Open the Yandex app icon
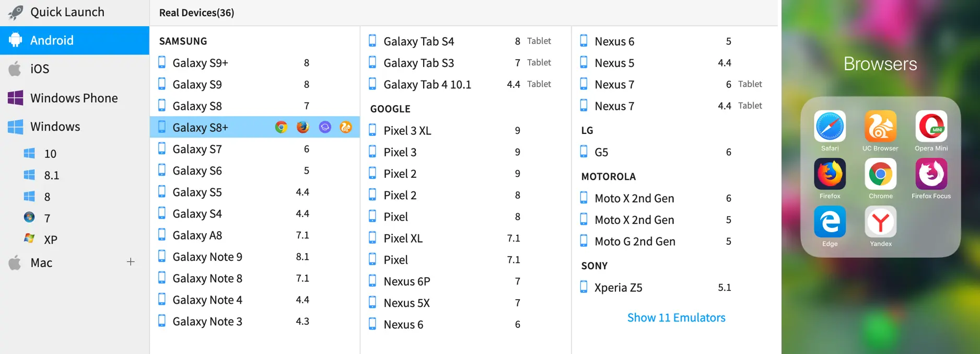This screenshot has width=980, height=354. tap(881, 222)
